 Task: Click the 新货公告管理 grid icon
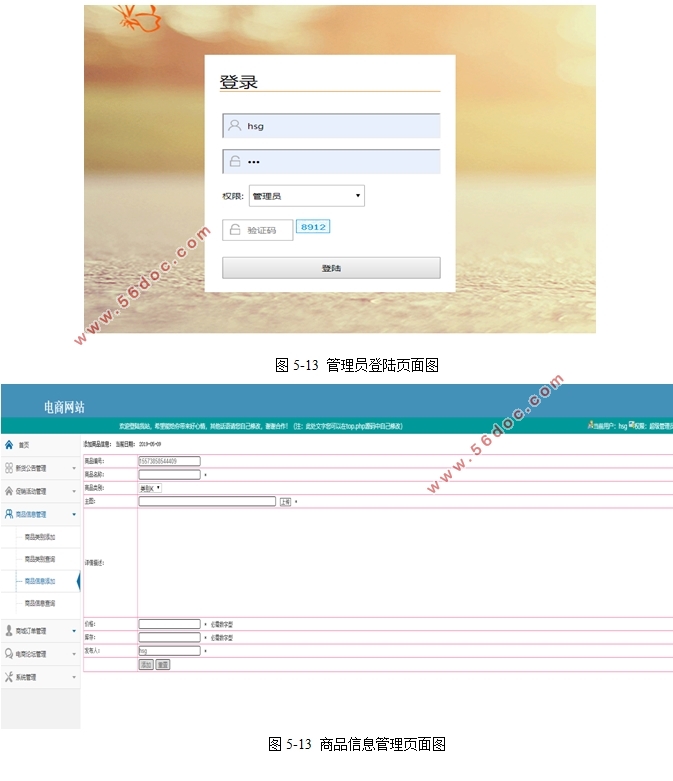tap(9, 467)
